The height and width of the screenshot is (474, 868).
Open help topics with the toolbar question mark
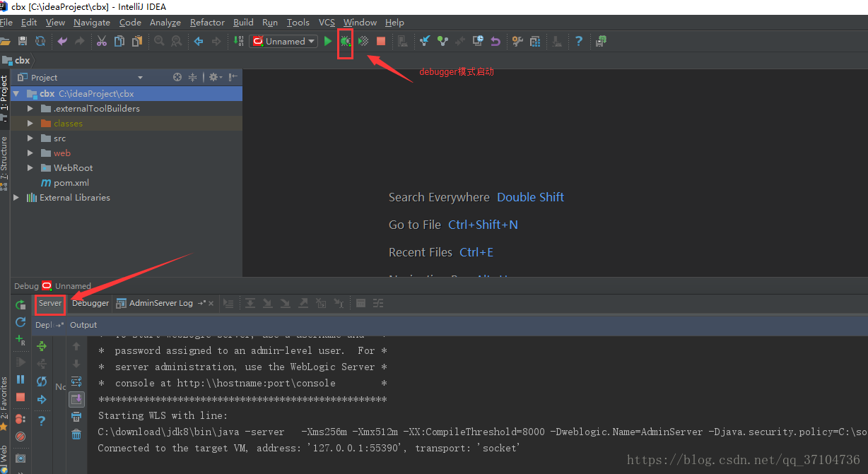pyautogui.click(x=579, y=41)
